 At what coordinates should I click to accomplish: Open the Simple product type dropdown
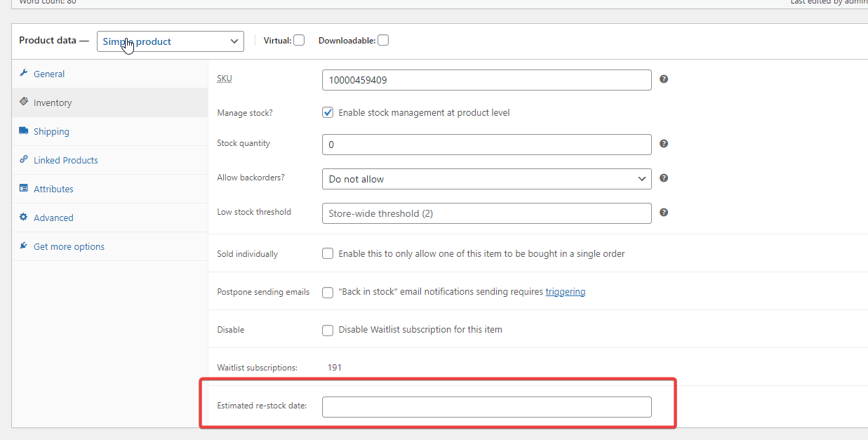tap(171, 41)
